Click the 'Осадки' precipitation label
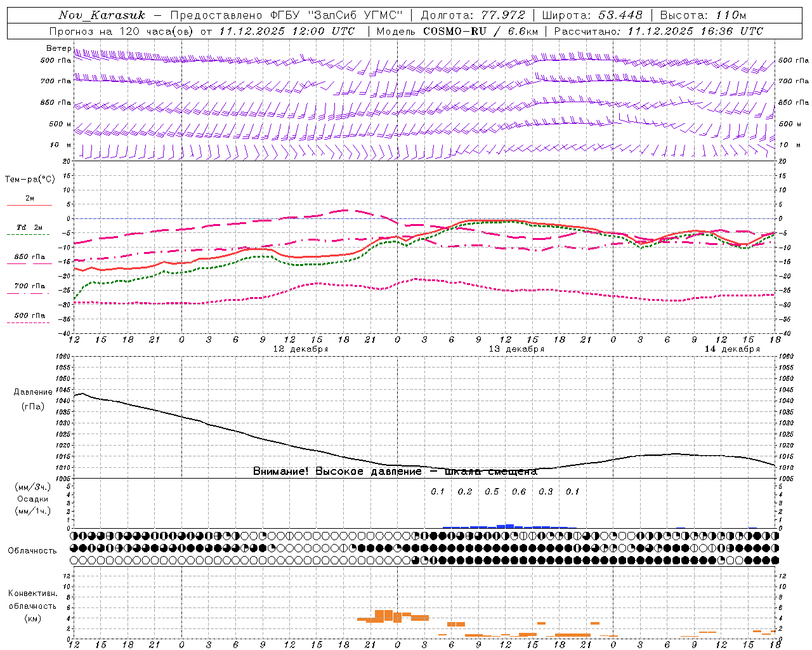Screen dimensions: 812x650 32,499
